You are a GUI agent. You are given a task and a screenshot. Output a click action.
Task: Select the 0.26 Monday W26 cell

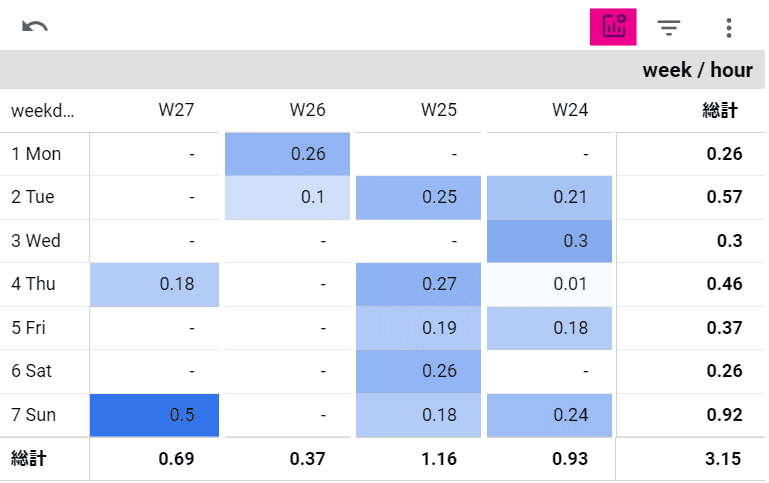[x=288, y=154]
